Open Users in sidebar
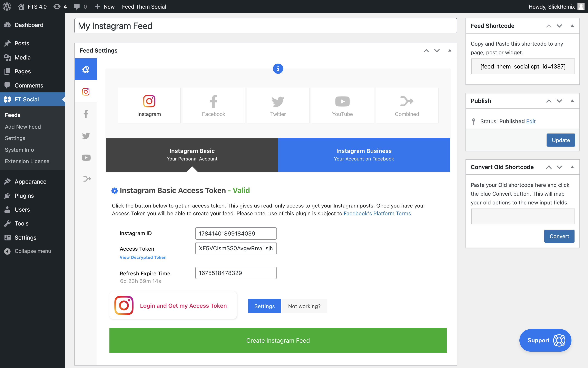 coord(32,210)
